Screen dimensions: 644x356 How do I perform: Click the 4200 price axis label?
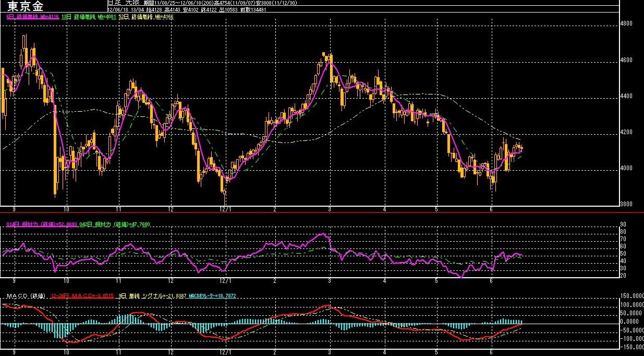(626, 133)
